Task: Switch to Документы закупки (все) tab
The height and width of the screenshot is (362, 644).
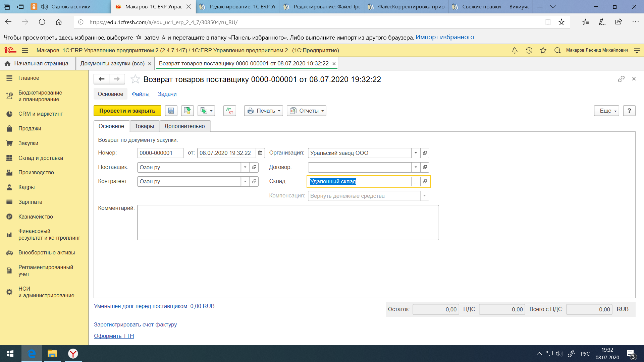Action: (112, 63)
